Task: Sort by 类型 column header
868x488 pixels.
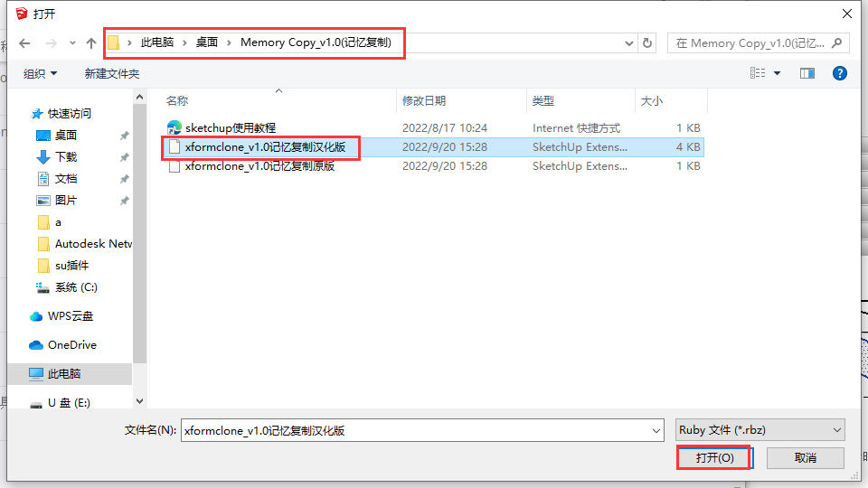Action: [x=543, y=100]
